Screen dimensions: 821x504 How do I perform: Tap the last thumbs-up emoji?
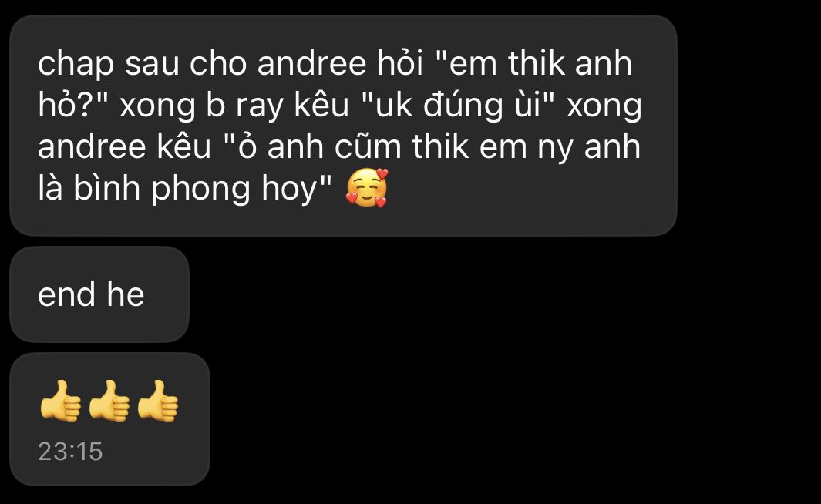[157, 401]
